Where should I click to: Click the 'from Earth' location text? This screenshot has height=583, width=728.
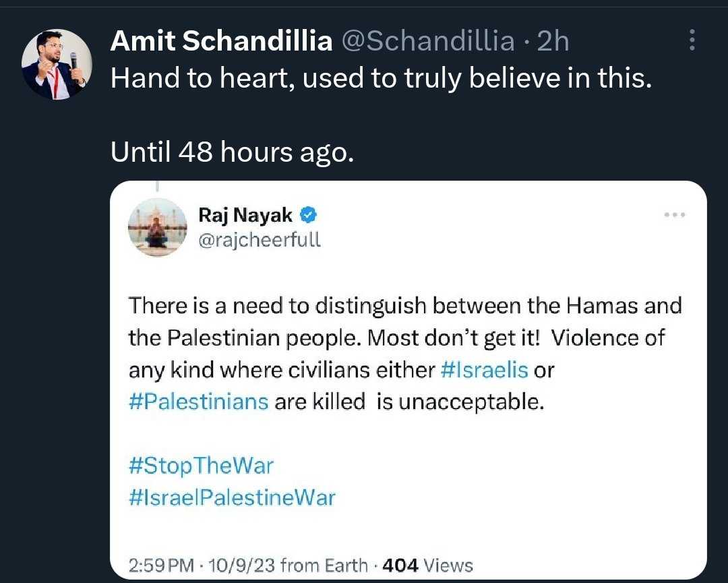point(324,565)
